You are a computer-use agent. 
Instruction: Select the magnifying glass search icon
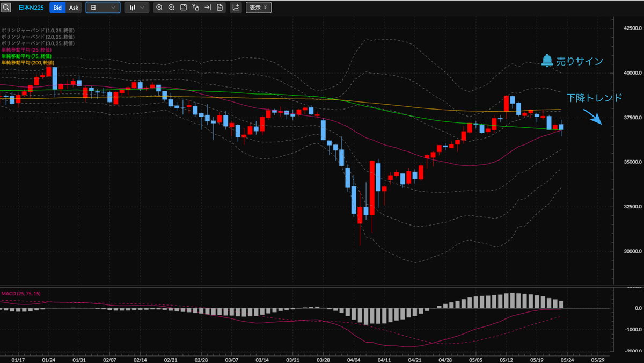[6, 7]
